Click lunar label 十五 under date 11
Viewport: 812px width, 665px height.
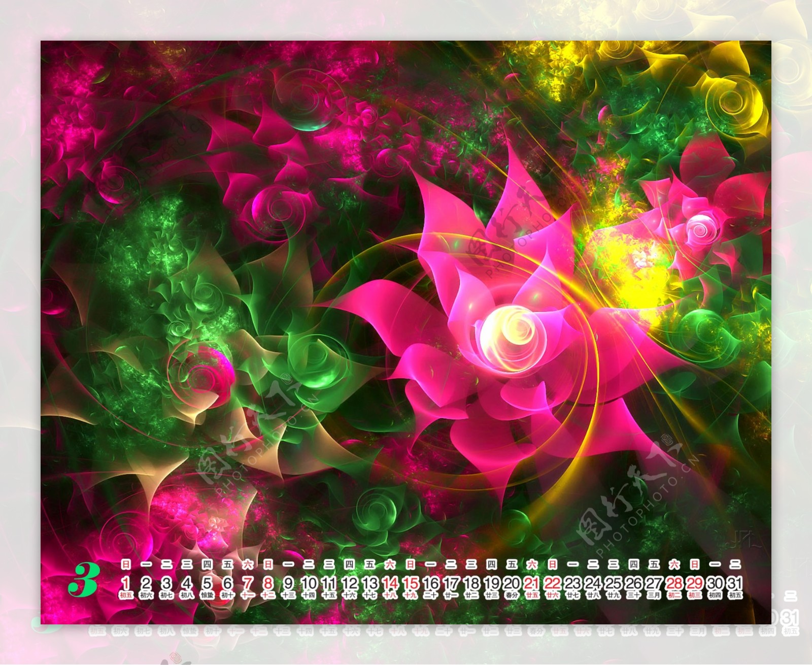point(329,595)
